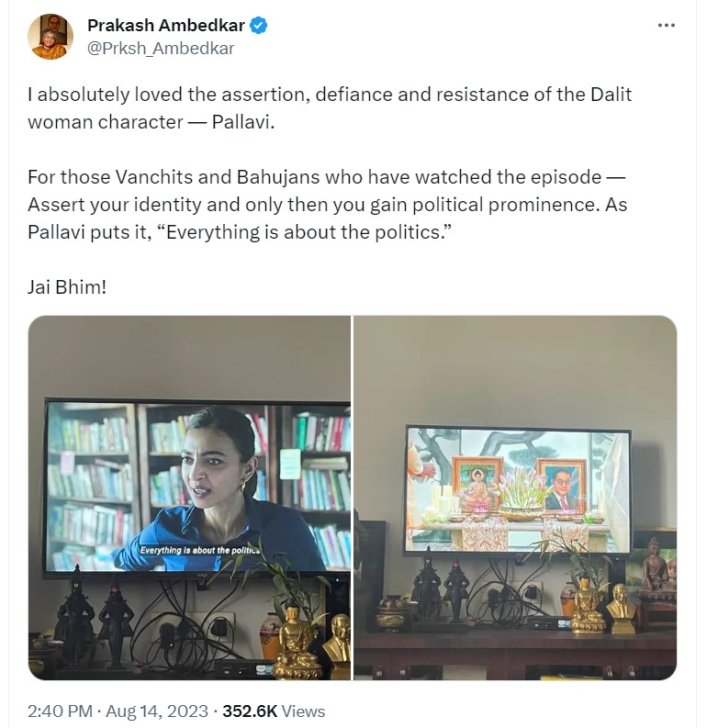The image size is (718, 728).
Task: Click the 2:40 PM timestamp
Action: [60, 711]
